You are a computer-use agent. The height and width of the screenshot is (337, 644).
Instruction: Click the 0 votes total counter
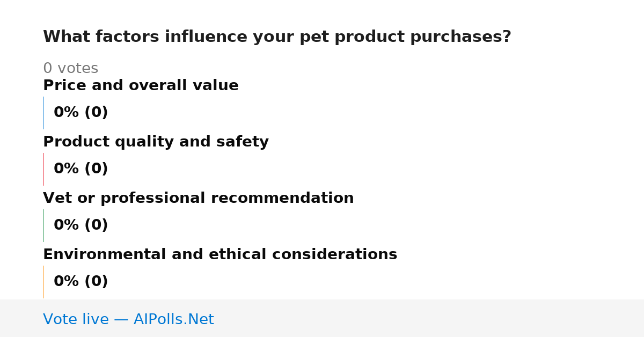70,69
